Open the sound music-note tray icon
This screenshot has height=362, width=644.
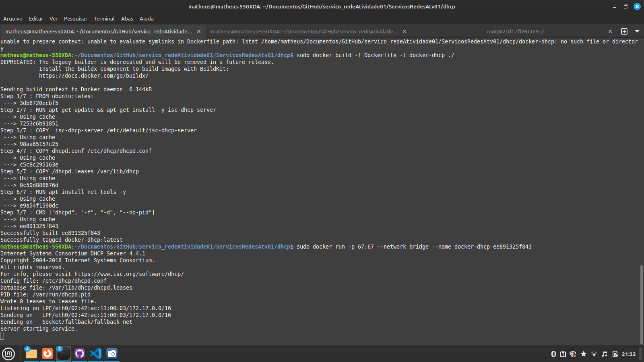click(605, 354)
